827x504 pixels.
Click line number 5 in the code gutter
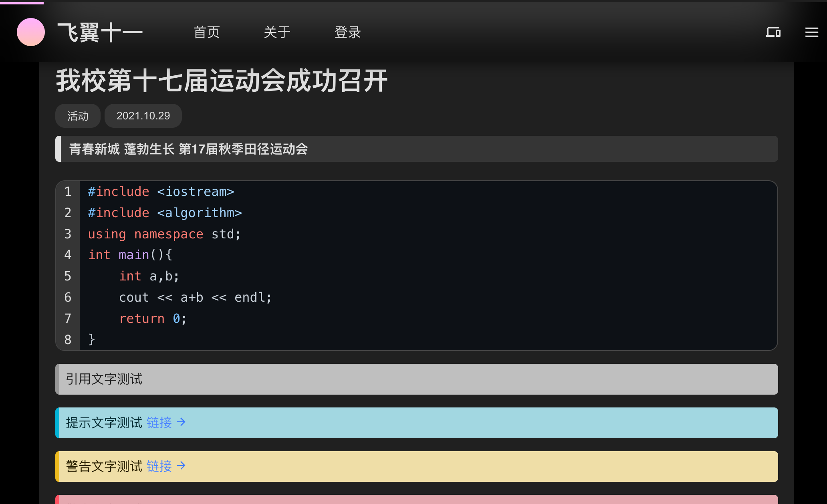(68, 276)
